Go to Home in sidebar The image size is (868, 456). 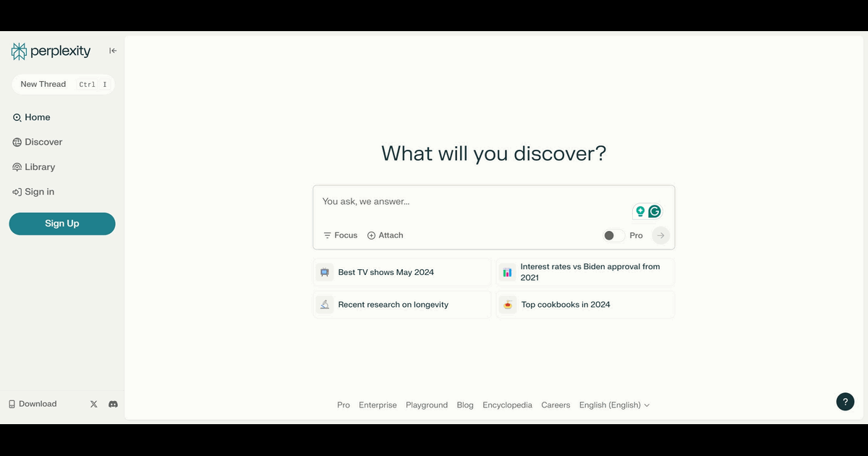(32, 117)
